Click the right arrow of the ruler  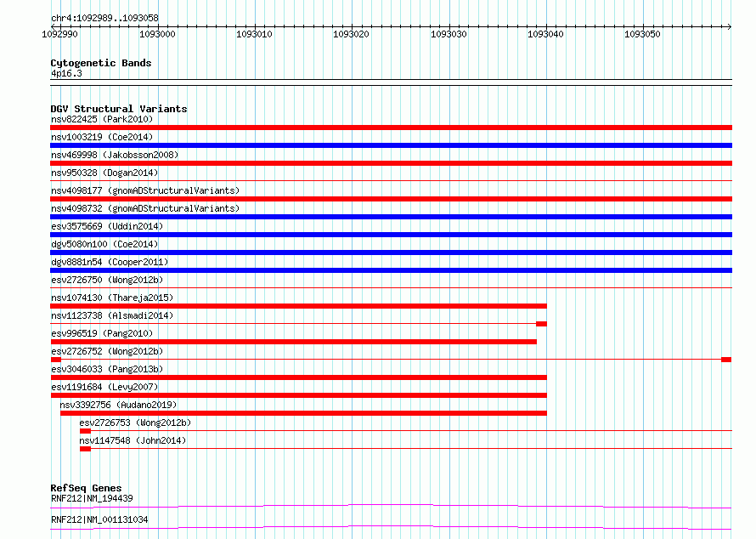(x=730, y=26)
